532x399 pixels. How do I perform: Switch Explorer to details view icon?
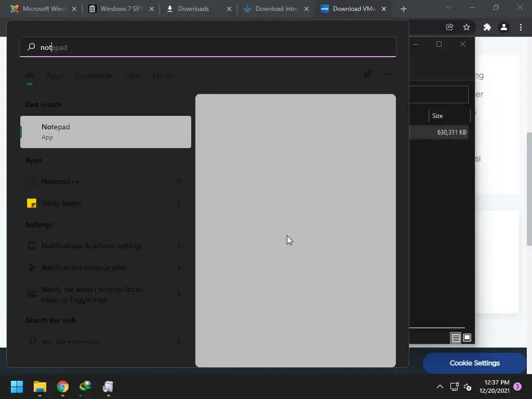[456, 338]
